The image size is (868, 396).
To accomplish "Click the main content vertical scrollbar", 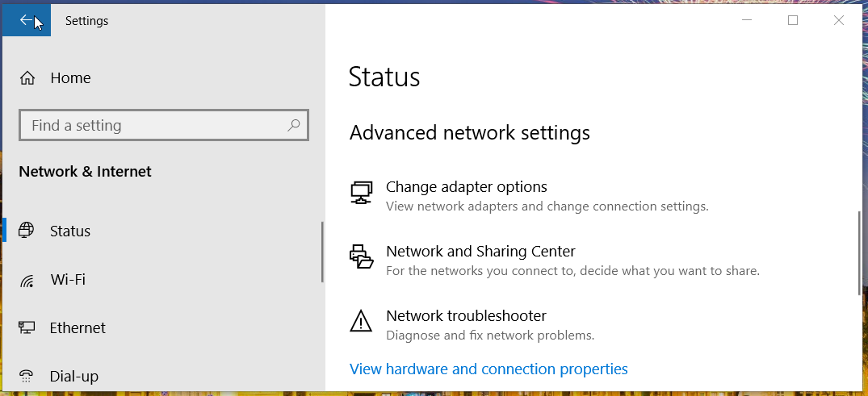I will [x=858, y=253].
